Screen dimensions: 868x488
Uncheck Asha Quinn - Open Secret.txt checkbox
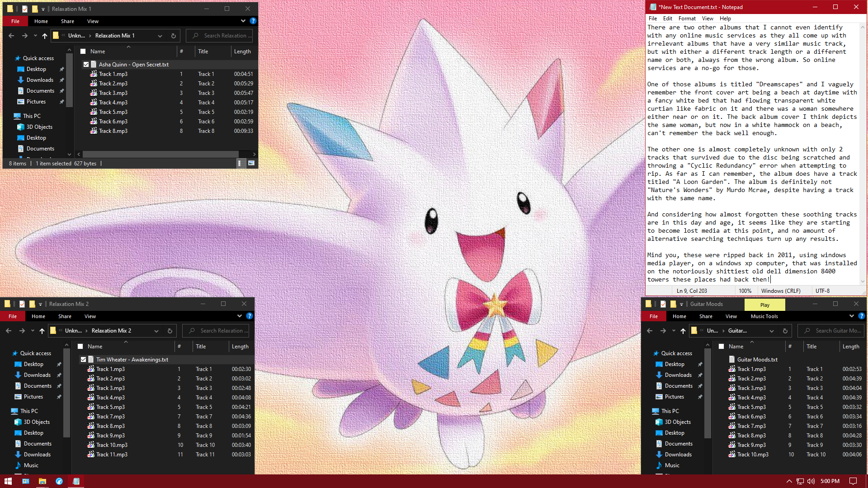[86, 65]
